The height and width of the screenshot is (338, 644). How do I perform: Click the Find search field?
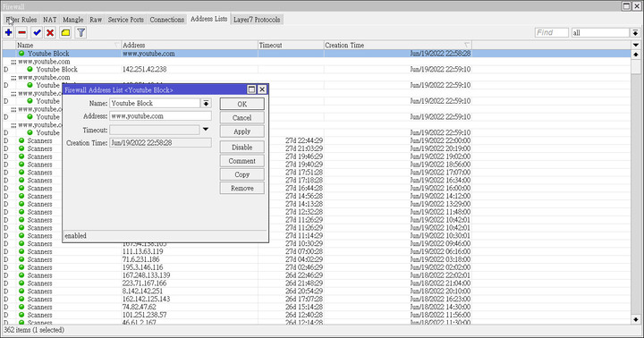click(552, 33)
